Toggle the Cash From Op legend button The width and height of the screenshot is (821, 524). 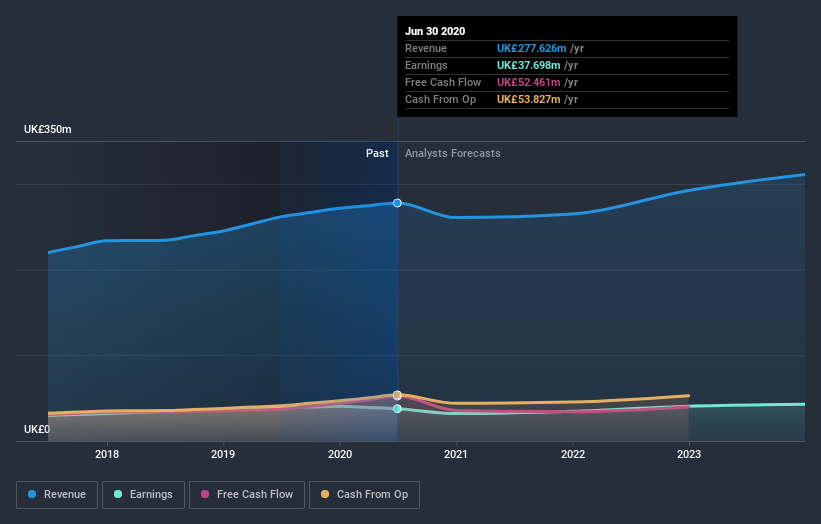364,495
